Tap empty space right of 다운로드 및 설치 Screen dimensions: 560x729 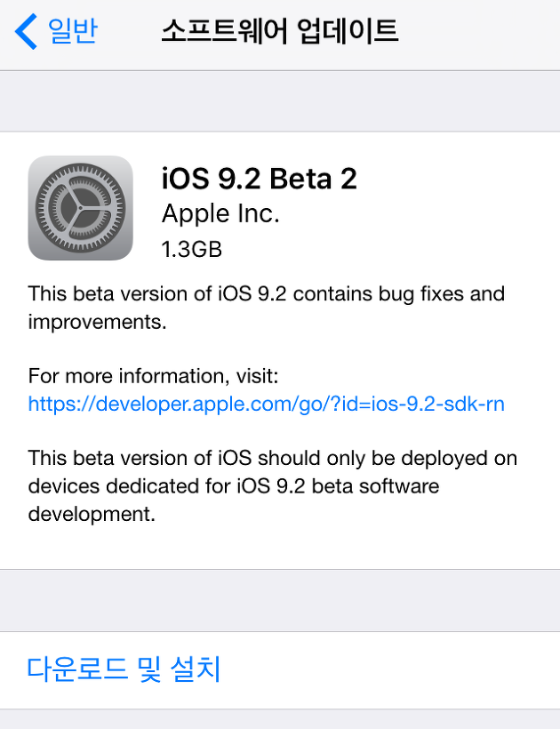pos(400,669)
